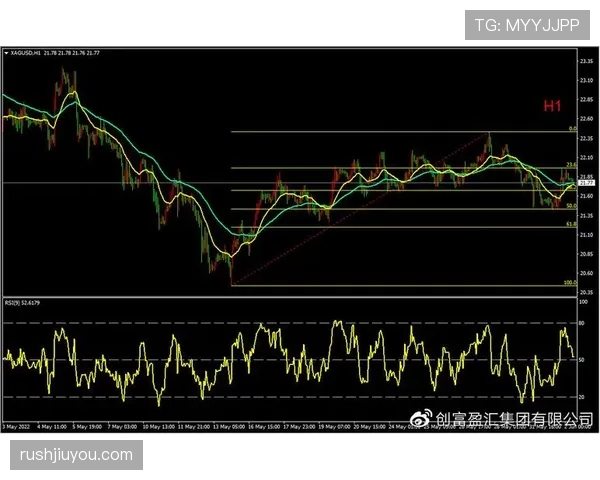
Task: Select the Fibonacci 100.0 level label
Action: 570,282
